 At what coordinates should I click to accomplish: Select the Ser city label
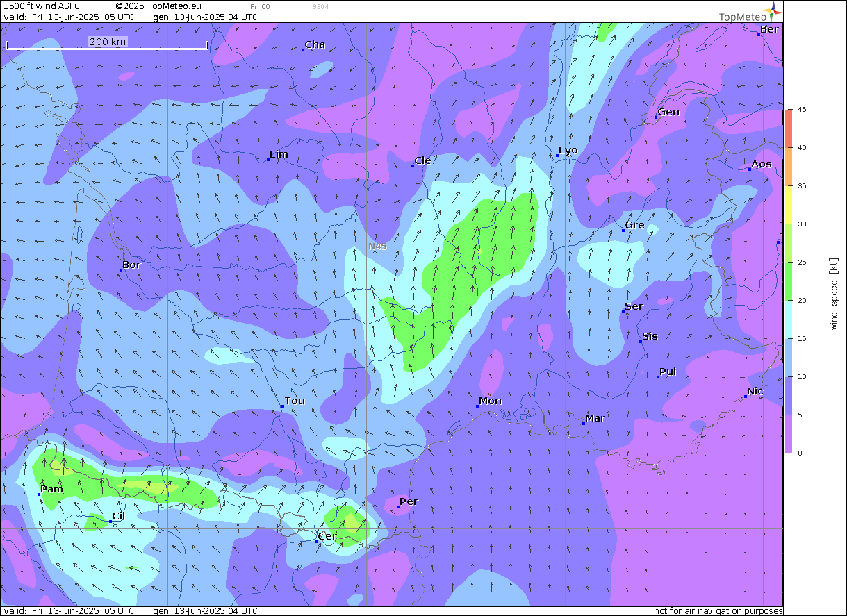[634, 306]
